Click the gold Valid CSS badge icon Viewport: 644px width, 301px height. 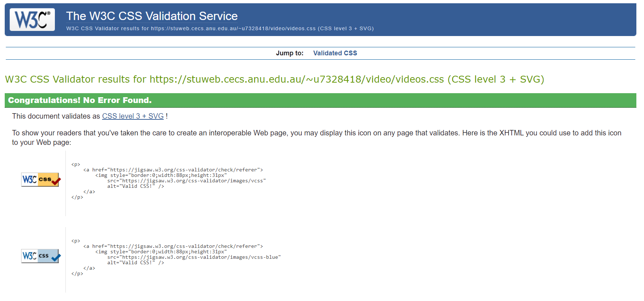point(41,179)
